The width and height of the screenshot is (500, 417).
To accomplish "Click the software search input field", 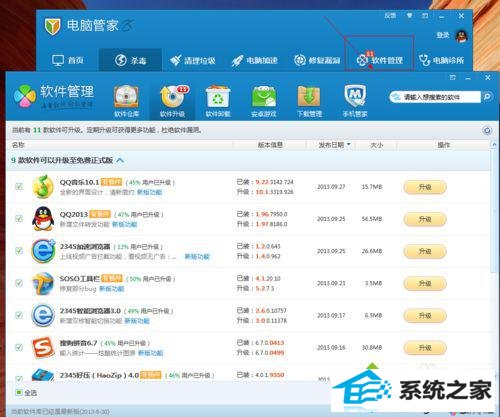I will coord(435,97).
